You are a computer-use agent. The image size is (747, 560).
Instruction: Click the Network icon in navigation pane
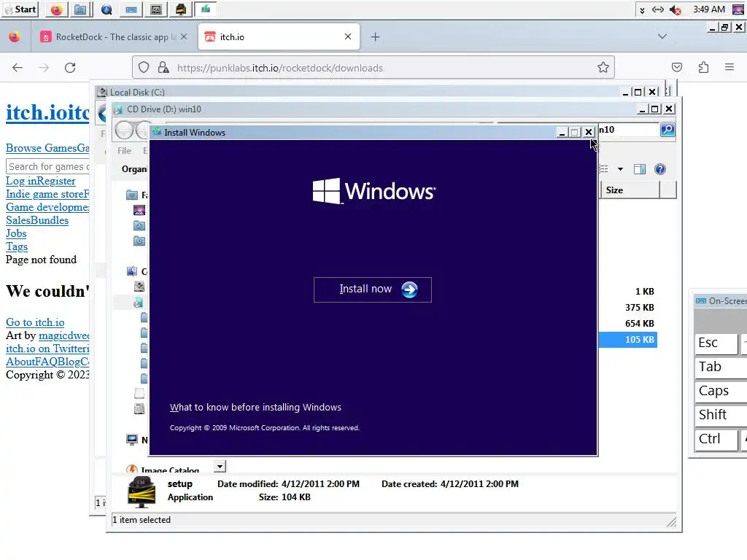[x=132, y=440]
